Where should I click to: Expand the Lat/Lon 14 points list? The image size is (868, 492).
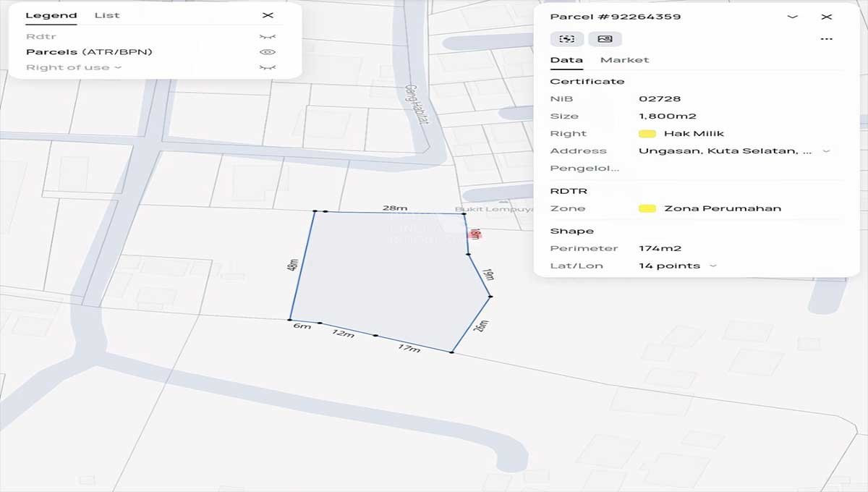point(713,266)
